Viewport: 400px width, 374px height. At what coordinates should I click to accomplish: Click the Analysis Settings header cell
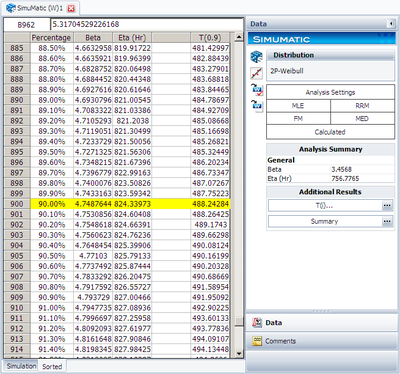coord(330,92)
